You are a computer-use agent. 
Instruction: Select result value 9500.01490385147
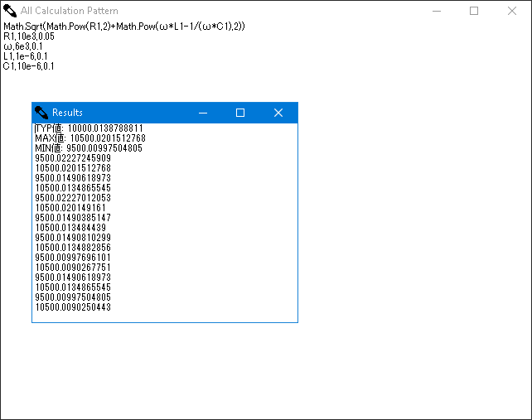(x=73, y=218)
